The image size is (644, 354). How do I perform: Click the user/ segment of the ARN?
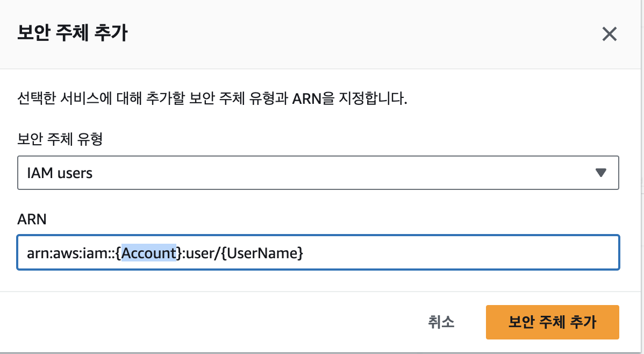[203, 252]
